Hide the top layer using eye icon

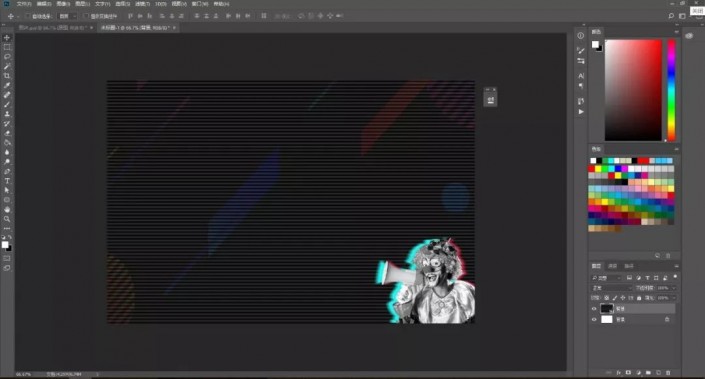coord(594,309)
